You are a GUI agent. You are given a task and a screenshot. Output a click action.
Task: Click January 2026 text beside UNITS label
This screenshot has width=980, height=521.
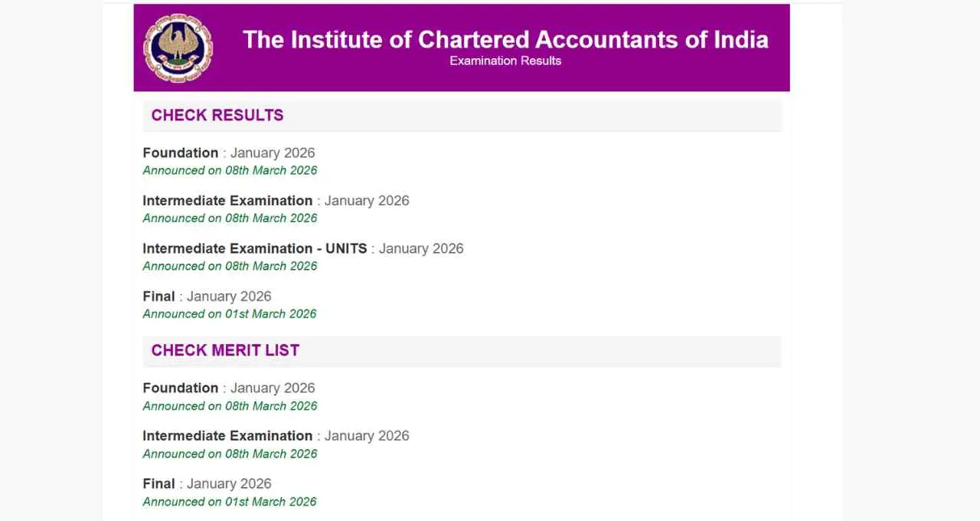pyautogui.click(x=421, y=249)
